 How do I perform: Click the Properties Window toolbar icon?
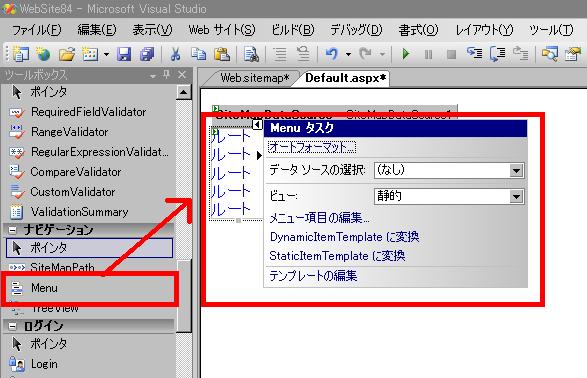(573, 55)
